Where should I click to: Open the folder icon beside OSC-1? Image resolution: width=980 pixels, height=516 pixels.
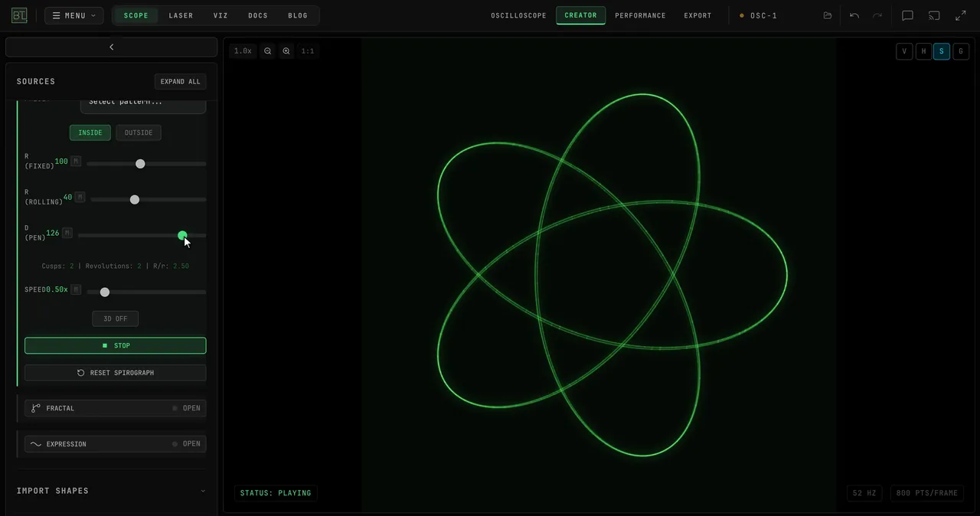click(828, 15)
